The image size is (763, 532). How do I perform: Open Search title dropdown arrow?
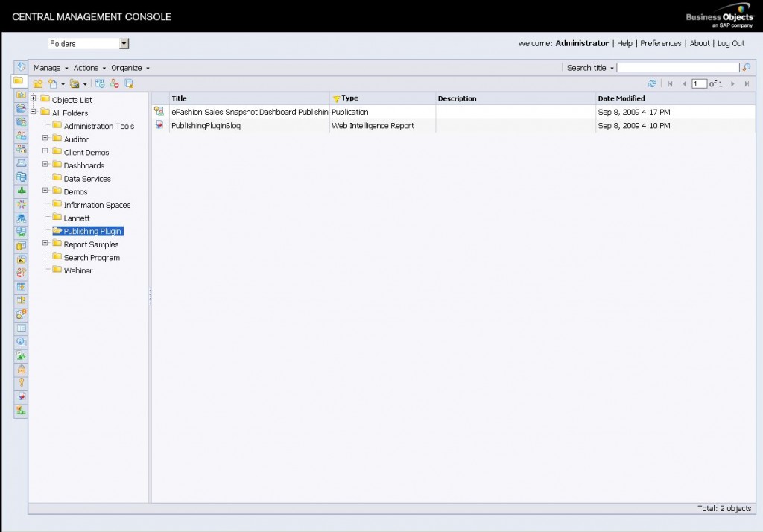point(612,68)
